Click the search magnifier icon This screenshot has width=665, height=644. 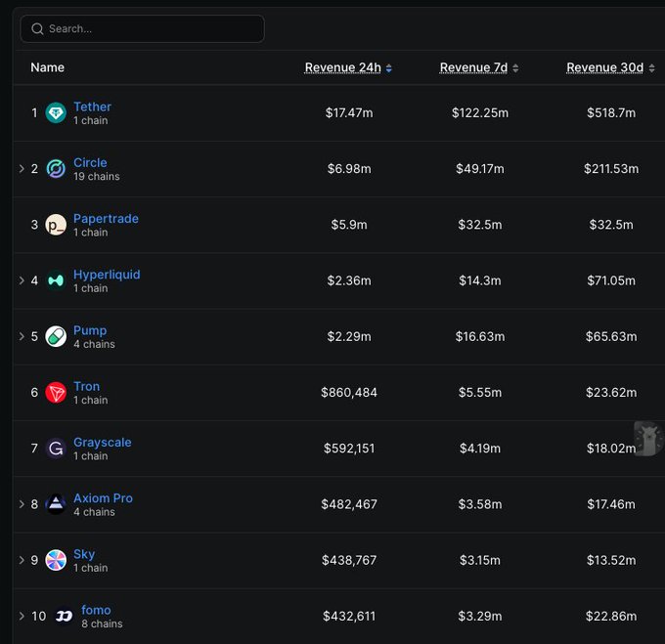click(37, 28)
